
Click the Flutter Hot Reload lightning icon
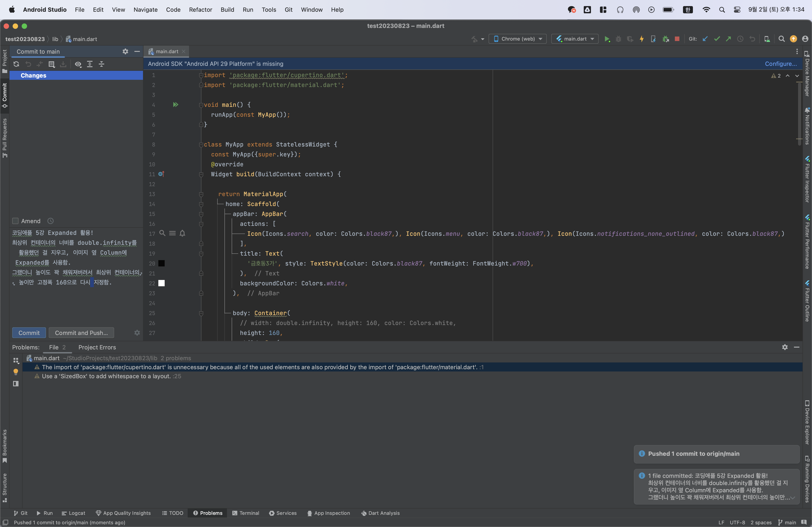pos(642,39)
